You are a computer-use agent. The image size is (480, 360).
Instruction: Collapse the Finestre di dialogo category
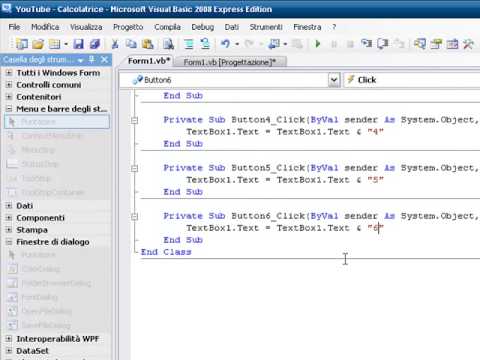9,242
